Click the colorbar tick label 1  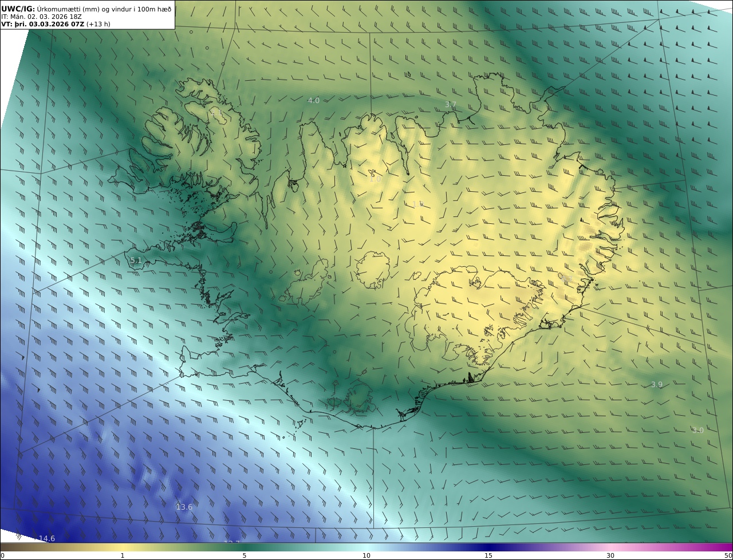coord(122,555)
